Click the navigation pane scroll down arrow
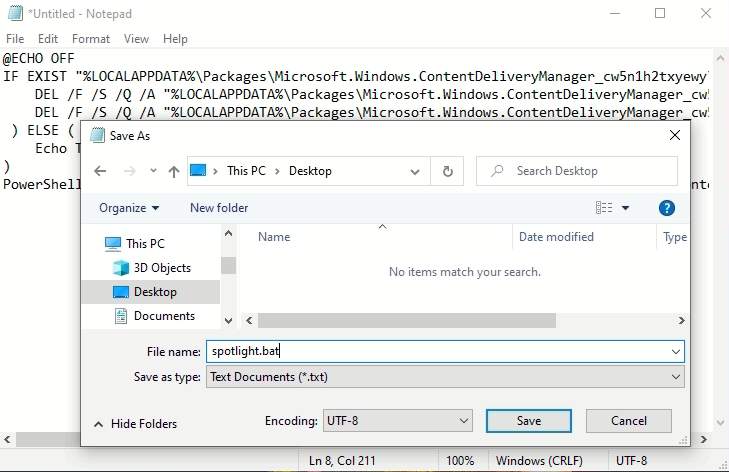The image size is (729, 472). click(x=228, y=320)
